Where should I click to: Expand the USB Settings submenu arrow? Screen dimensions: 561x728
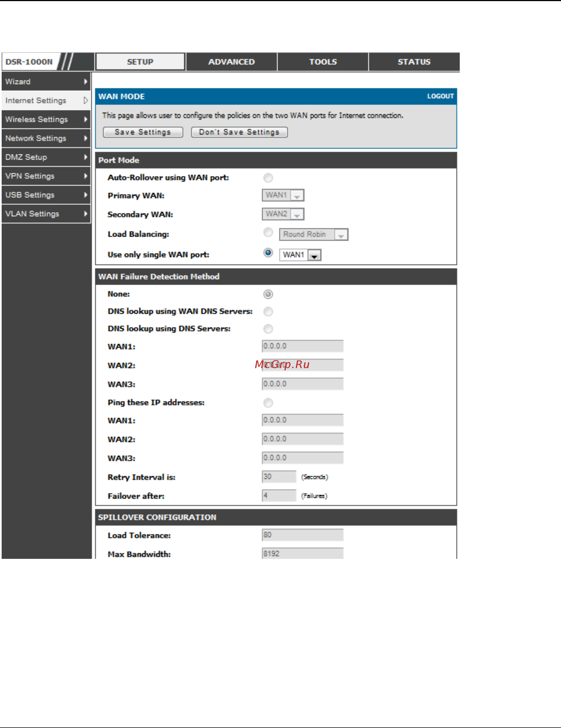pyautogui.click(x=86, y=195)
